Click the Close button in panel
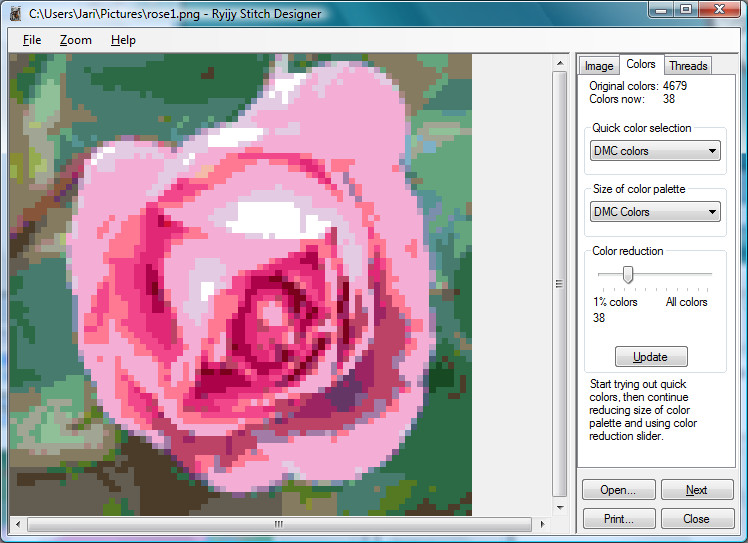This screenshot has width=748, height=543. [696, 519]
